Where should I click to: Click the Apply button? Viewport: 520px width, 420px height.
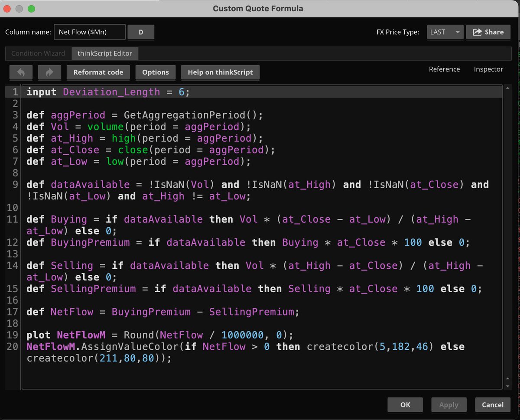[x=448, y=405]
